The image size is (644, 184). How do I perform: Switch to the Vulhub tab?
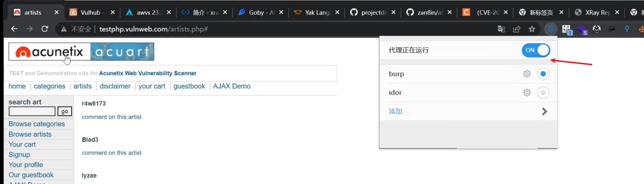(90, 12)
